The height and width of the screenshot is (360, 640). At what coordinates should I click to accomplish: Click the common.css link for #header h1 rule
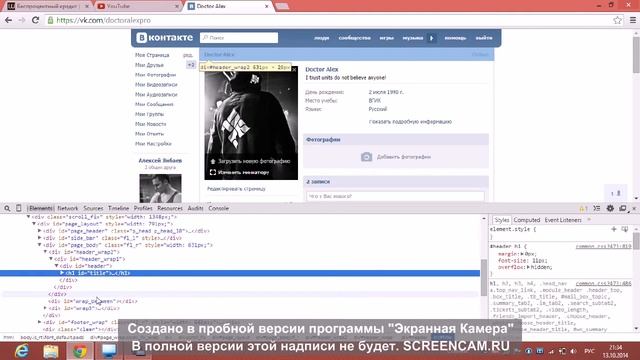click(x=603, y=247)
